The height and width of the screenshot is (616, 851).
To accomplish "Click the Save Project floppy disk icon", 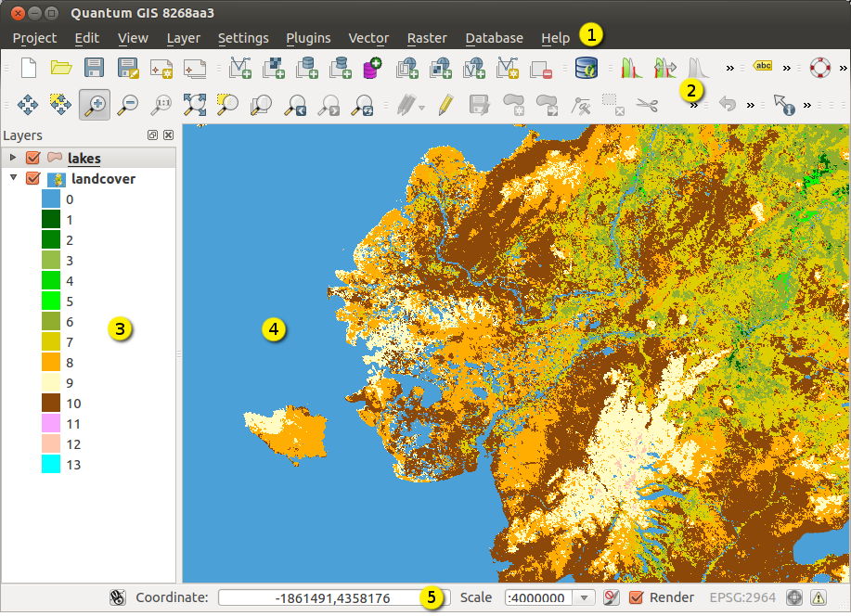I will click(x=94, y=68).
